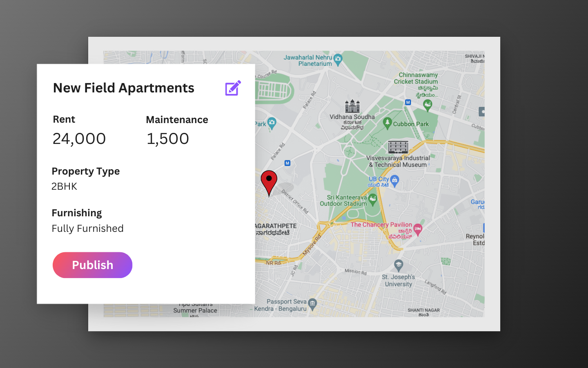
Task: Click the Vidhana Soudha building icon
Action: click(x=352, y=106)
